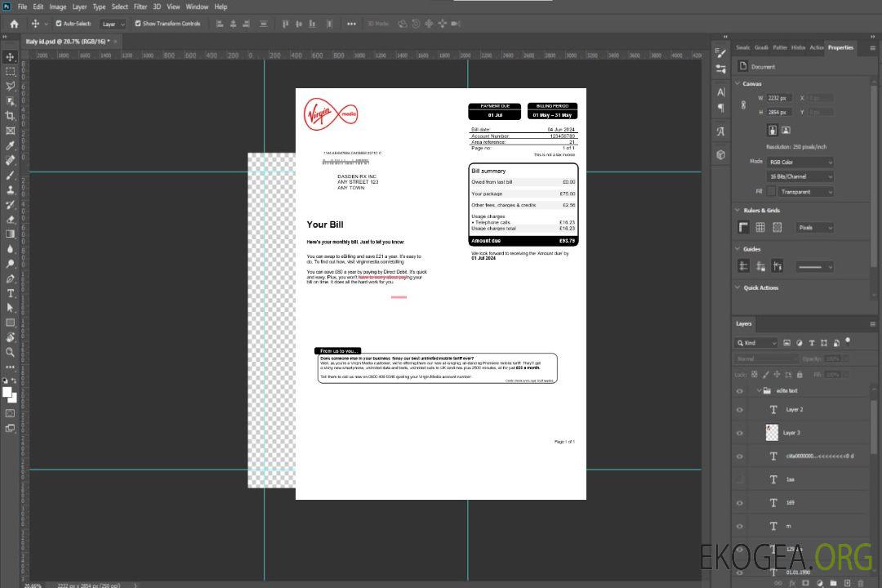Select the Horizontal Type tool
This screenshot has width=882, height=588.
pos(10,293)
